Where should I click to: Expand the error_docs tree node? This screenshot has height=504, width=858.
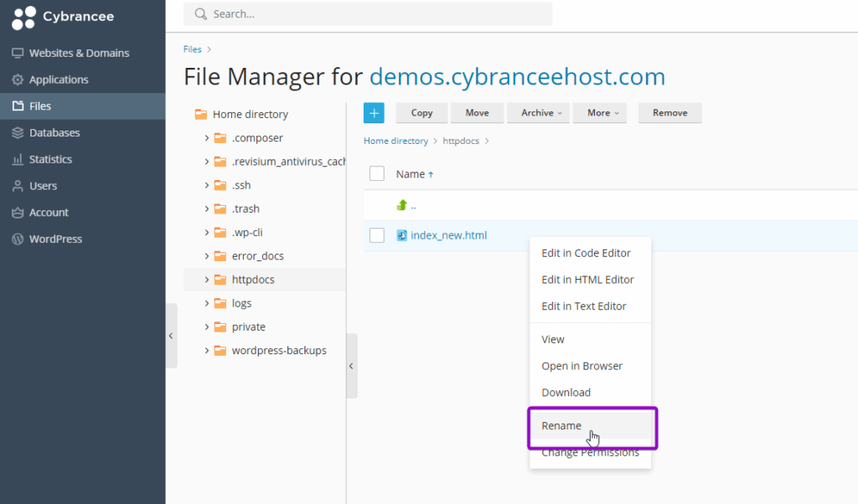206,256
